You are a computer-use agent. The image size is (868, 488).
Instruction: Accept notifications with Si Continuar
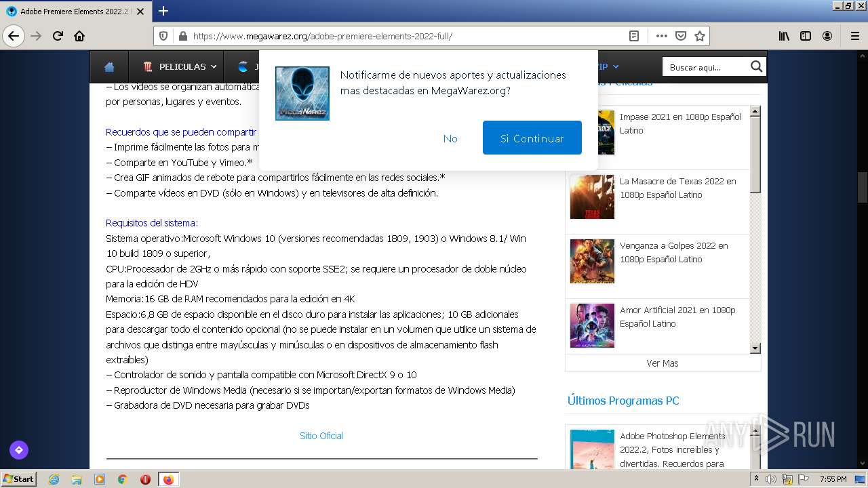(532, 138)
